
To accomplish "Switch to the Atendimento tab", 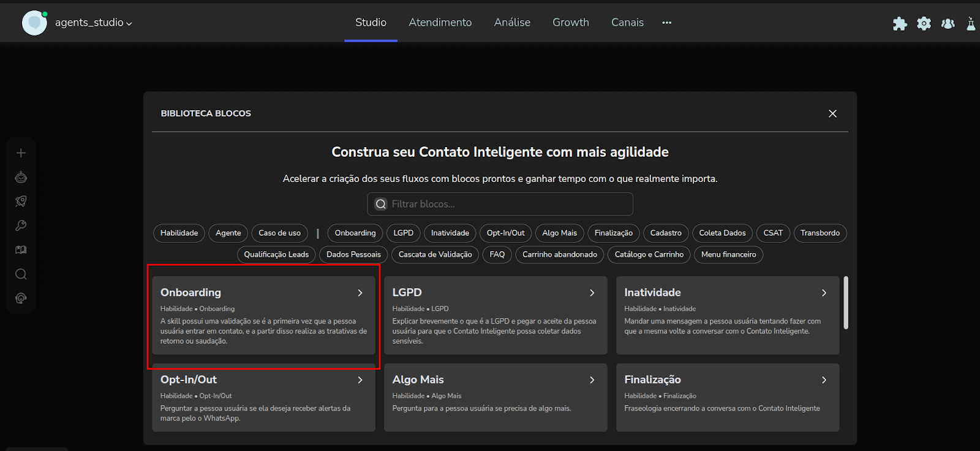I will tap(440, 23).
